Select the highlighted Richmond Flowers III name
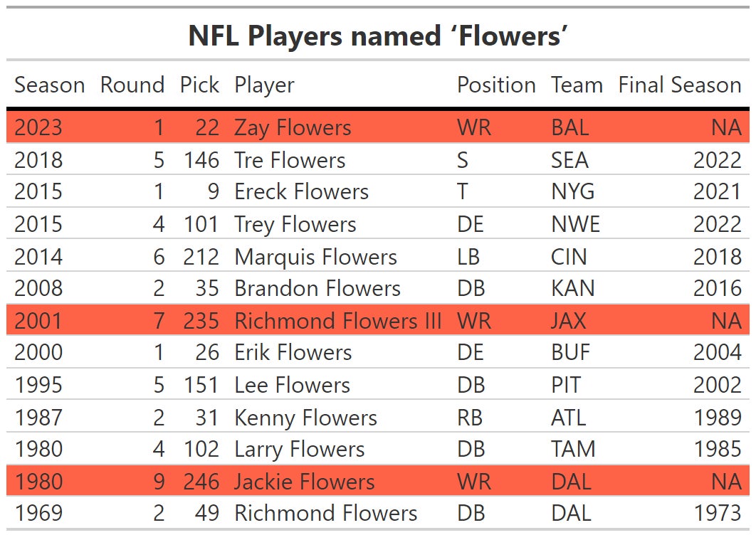 (338, 321)
